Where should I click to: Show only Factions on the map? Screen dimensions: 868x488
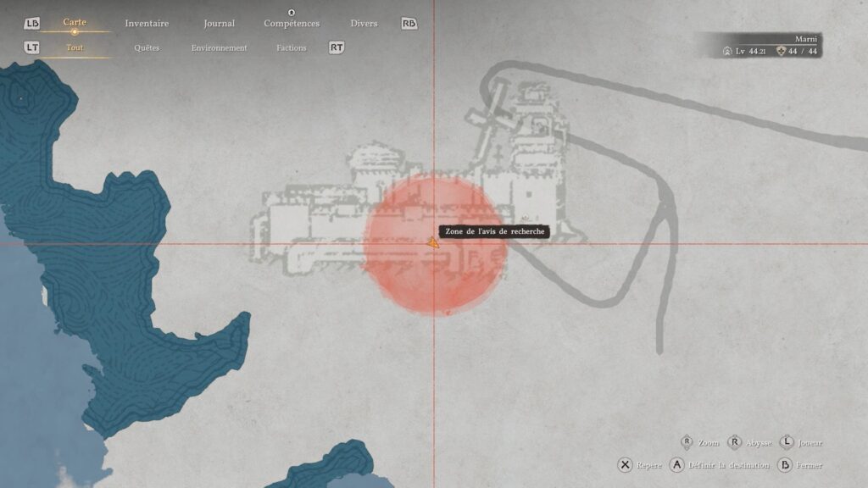[x=291, y=48]
